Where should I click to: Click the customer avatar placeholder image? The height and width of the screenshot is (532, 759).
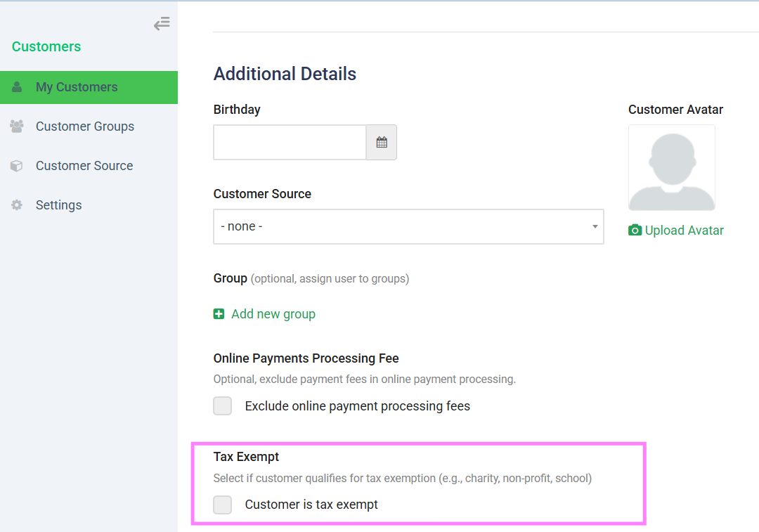point(672,168)
